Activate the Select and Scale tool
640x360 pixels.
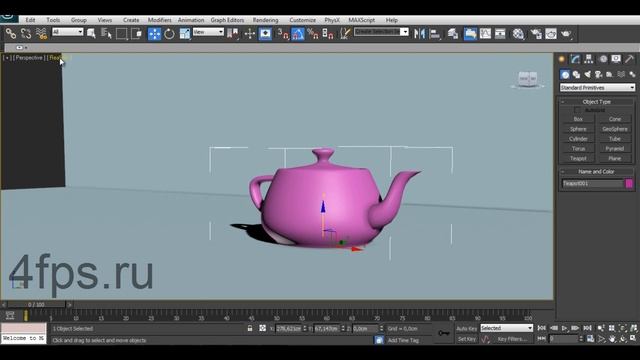184,33
